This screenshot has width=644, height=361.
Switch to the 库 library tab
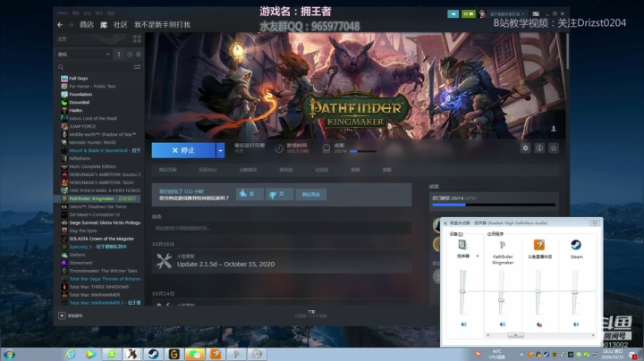pyautogui.click(x=104, y=25)
